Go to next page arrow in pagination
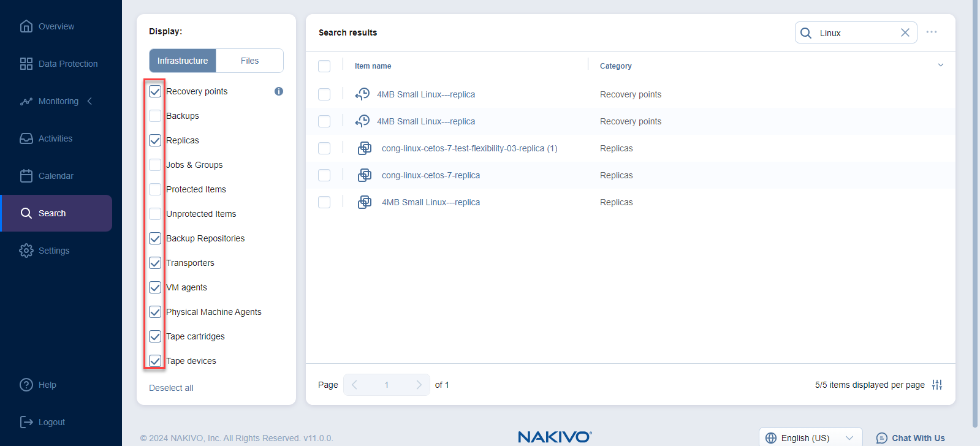 point(419,385)
